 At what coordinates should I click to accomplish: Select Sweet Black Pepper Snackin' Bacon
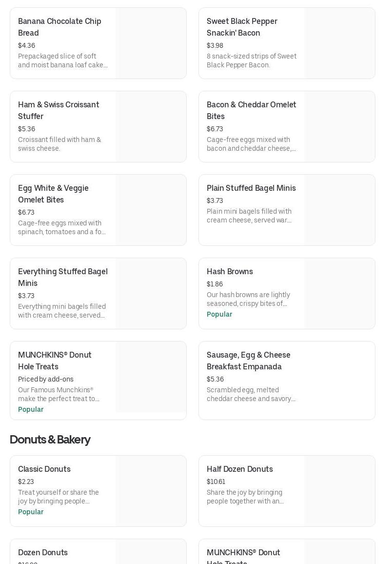242,27
